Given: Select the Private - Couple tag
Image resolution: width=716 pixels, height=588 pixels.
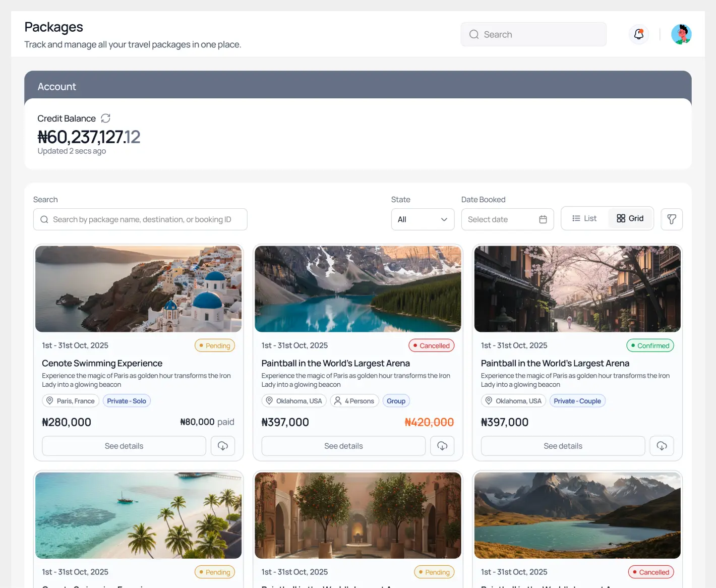Looking at the screenshot, I should (577, 401).
